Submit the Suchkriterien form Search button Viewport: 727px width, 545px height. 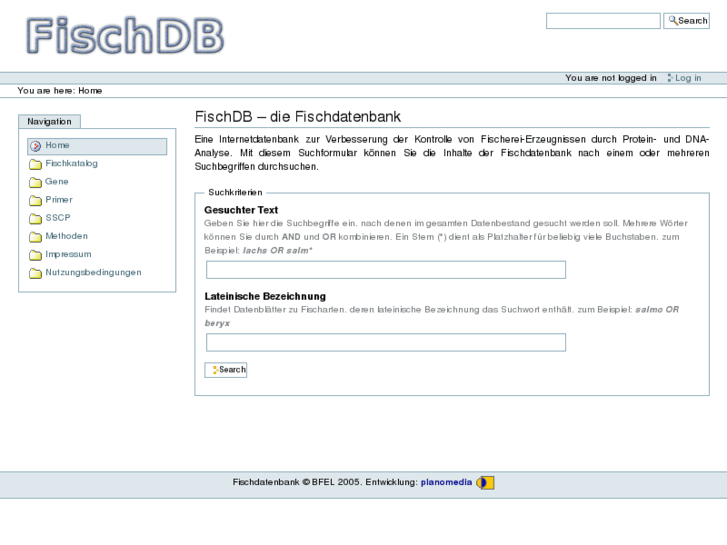pos(226,370)
